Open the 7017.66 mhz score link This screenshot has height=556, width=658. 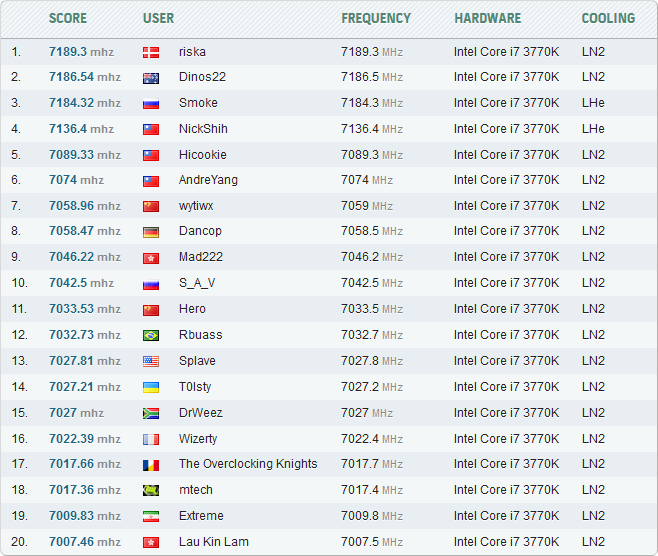click(x=85, y=464)
